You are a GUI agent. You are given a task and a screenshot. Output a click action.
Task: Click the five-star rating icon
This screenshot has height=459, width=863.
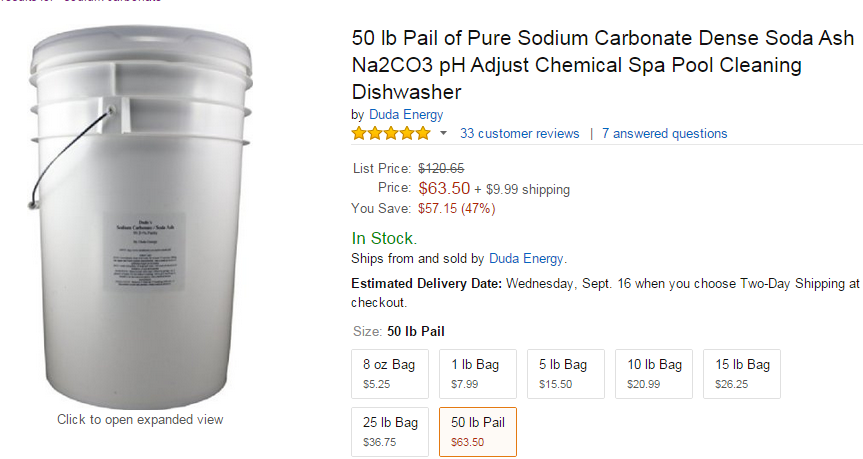point(391,133)
